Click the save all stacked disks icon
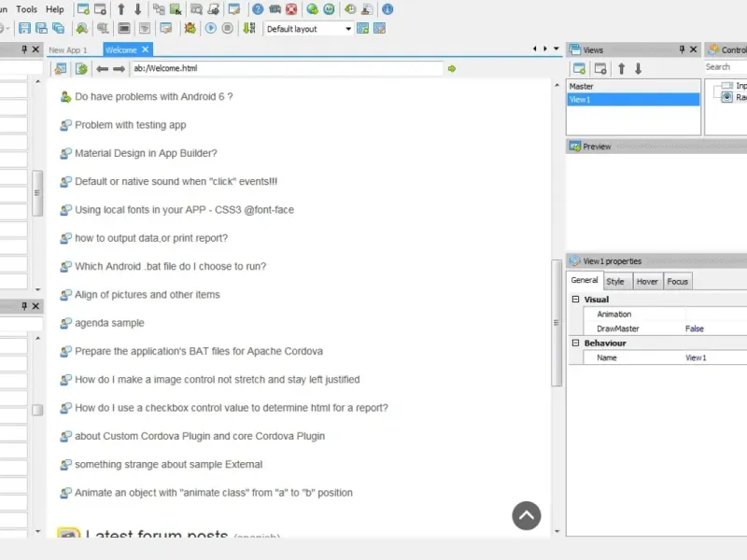The height and width of the screenshot is (560, 747). [x=58, y=29]
